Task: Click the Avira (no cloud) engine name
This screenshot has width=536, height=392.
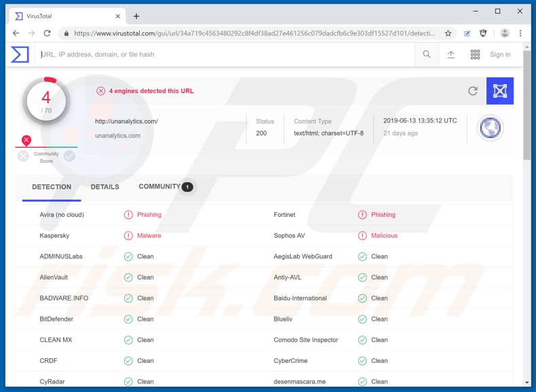Action: point(62,214)
